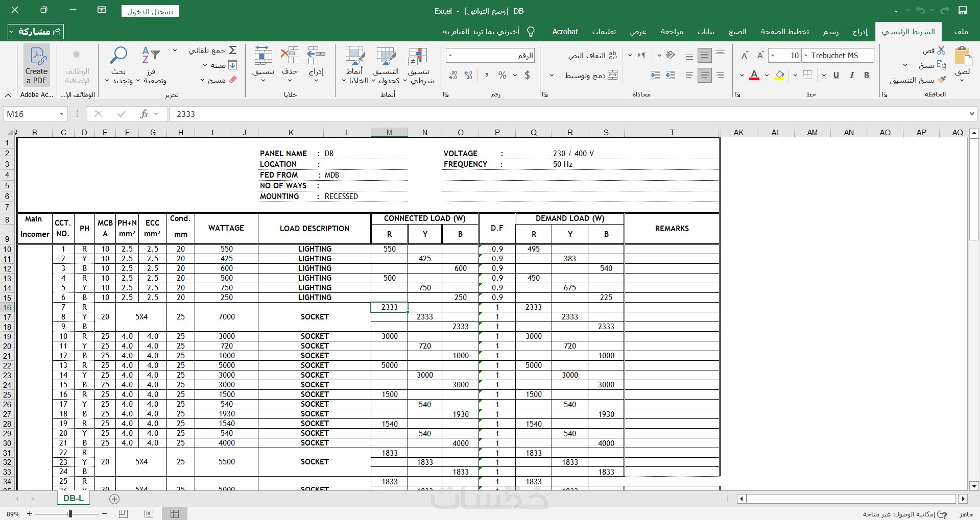The width and height of the screenshot is (980, 520).
Task: Open the Cell Styles gallery
Action: pyautogui.click(x=354, y=66)
